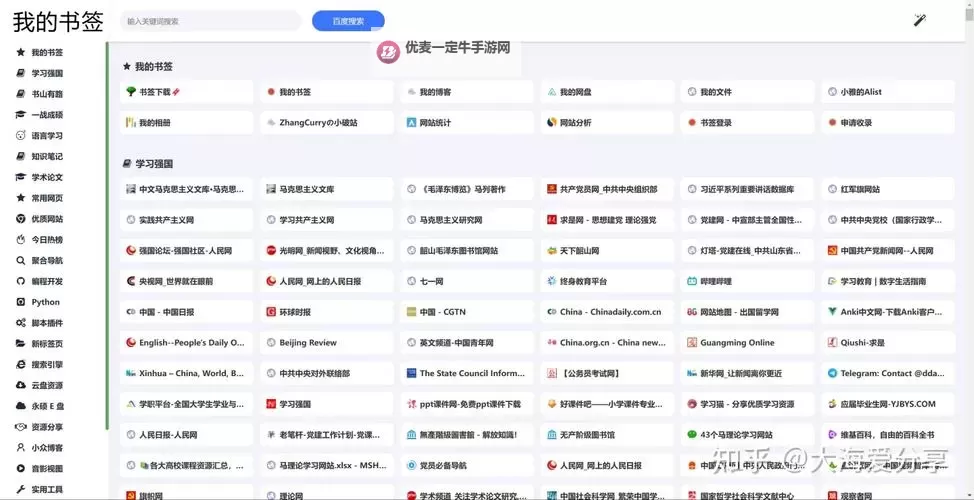974x500 pixels.
Task: Click the cloud download icon beside 云盘资源
Action: pos(20,385)
